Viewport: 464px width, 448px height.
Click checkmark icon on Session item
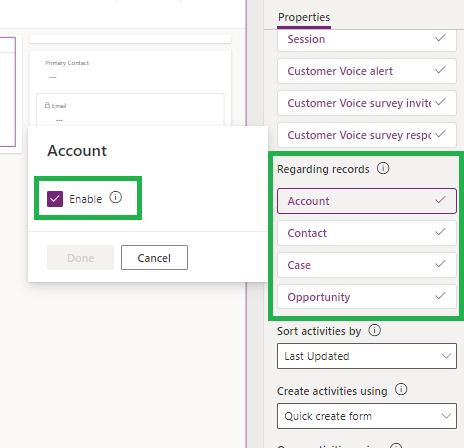(x=440, y=38)
